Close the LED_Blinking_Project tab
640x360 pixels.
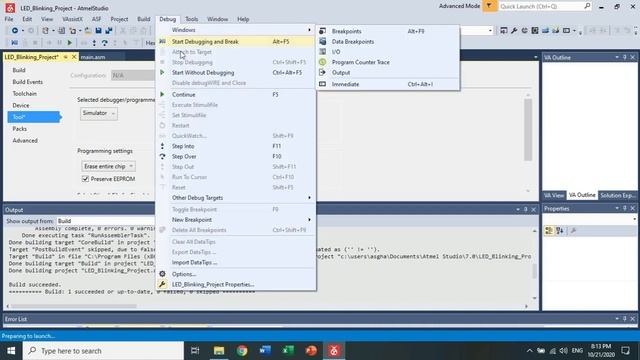point(74,57)
